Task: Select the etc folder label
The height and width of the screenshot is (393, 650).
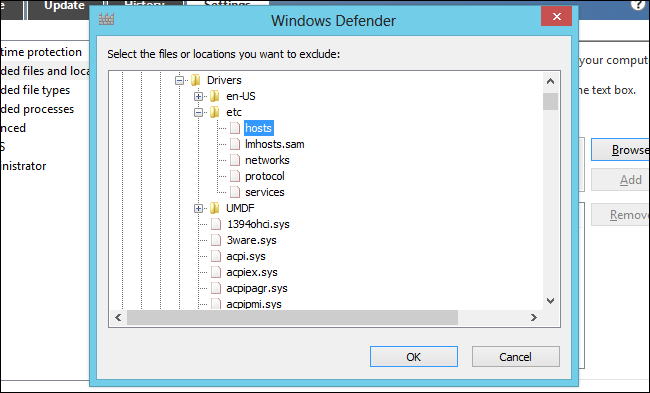Action: (234, 112)
